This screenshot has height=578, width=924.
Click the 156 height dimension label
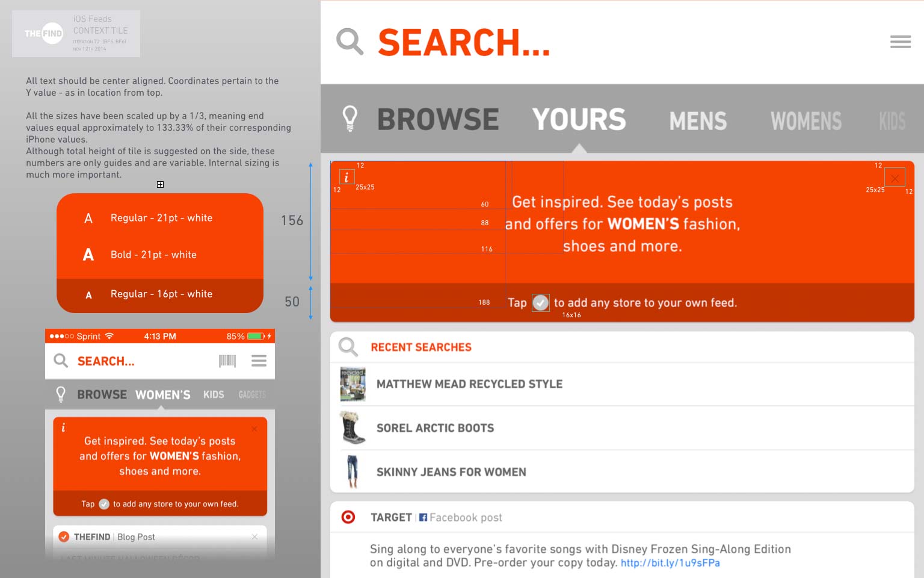[x=292, y=220]
